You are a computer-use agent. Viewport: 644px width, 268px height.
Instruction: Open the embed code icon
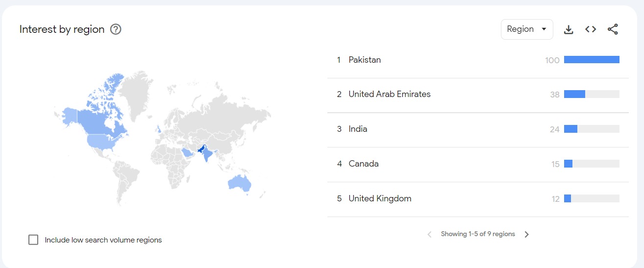(591, 29)
